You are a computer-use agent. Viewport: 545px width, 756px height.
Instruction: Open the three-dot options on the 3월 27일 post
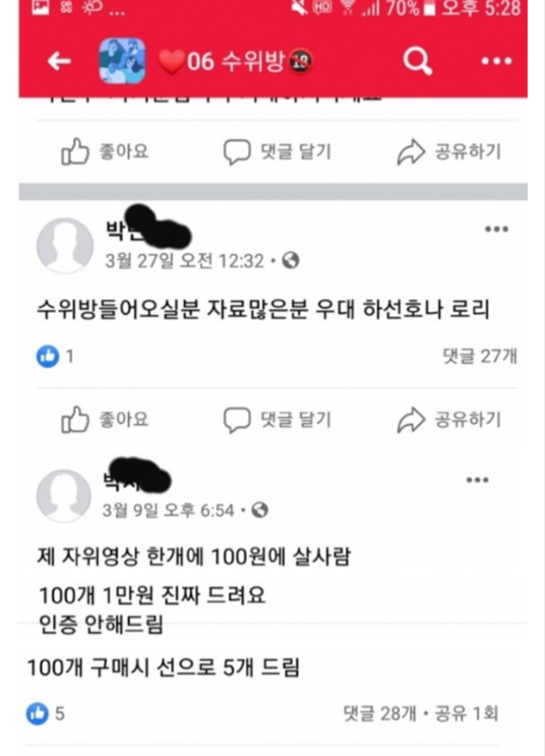coord(496,229)
